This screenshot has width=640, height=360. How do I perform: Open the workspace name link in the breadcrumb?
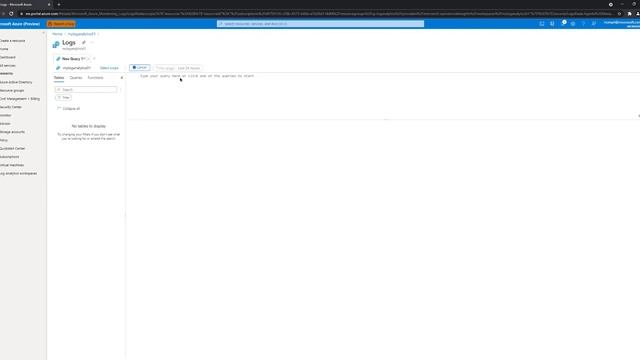(81, 34)
